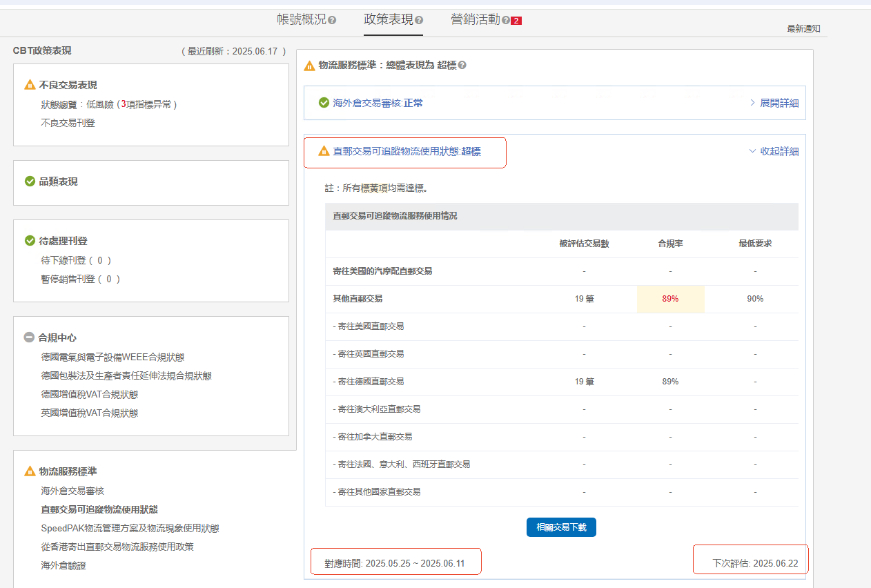Click the red badge 2 on 營銷活動
Screen dimensions: 871x588
pyautogui.click(x=516, y=21)
